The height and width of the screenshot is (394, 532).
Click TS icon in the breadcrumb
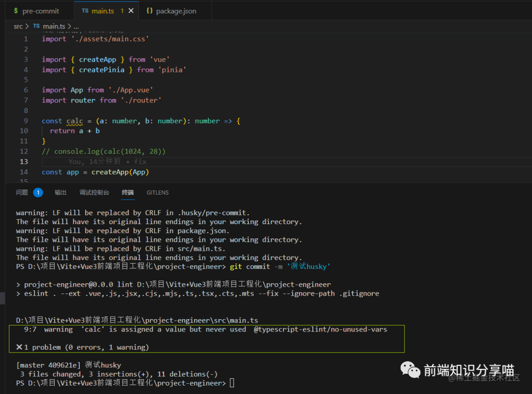coord(36,26)
